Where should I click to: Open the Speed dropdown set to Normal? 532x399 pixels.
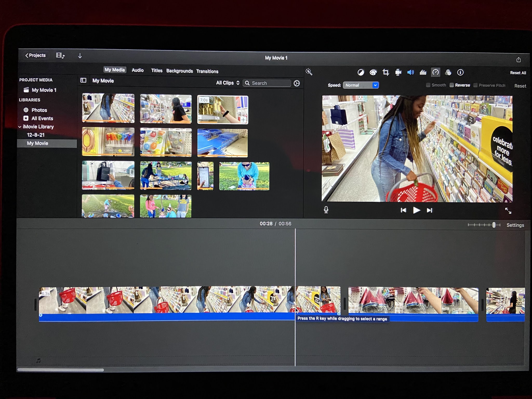click(x=361, y=85)
